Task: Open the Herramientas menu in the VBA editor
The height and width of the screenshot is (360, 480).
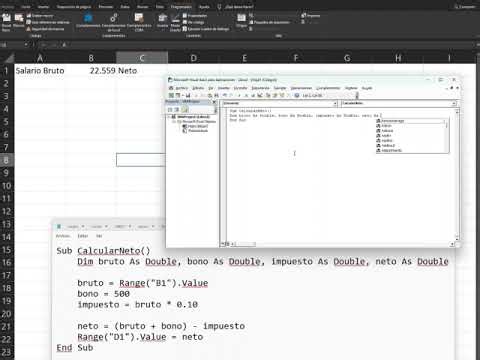Action: pyautogui.click(x=301, y=88)
